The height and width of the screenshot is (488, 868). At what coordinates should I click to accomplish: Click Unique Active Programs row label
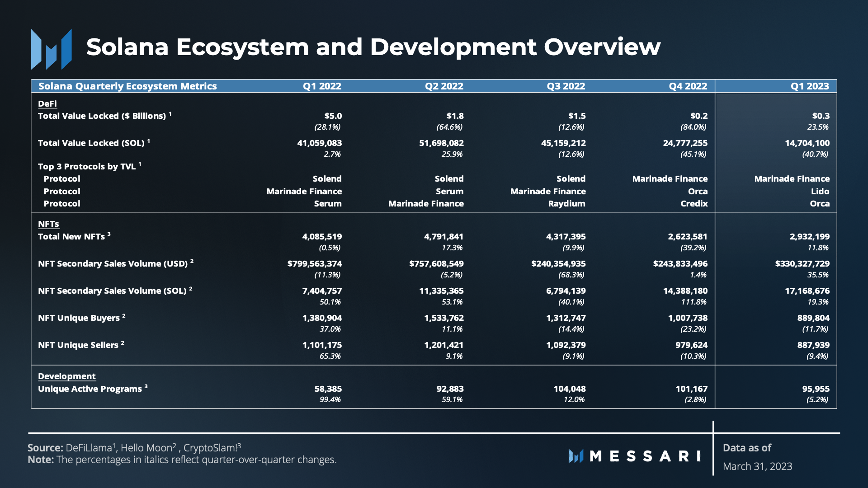tap(90, 389)
